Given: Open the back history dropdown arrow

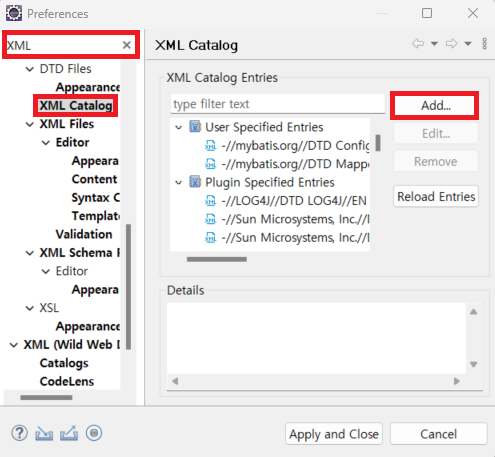Looking at the screenshot, I should click(434, 44).
